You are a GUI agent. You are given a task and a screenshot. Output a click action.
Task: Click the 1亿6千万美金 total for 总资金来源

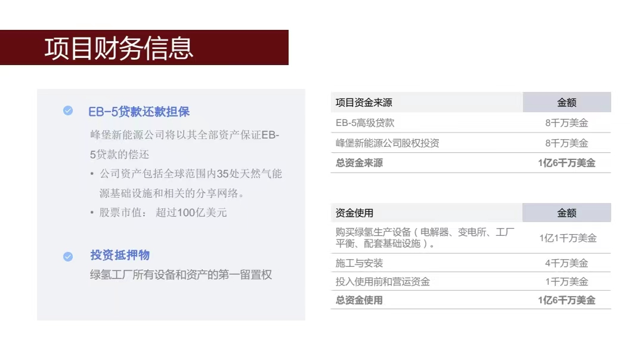pos(566,163)
